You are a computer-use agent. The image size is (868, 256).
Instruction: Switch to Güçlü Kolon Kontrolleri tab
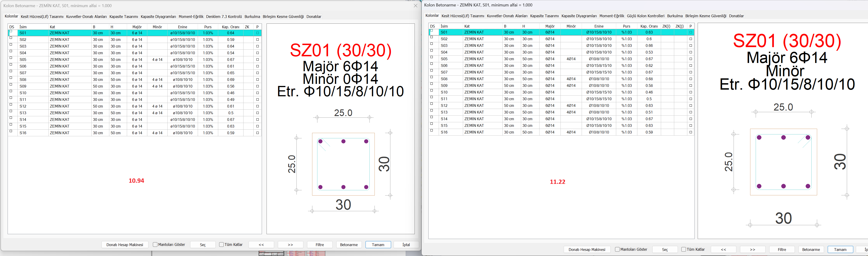645,16
